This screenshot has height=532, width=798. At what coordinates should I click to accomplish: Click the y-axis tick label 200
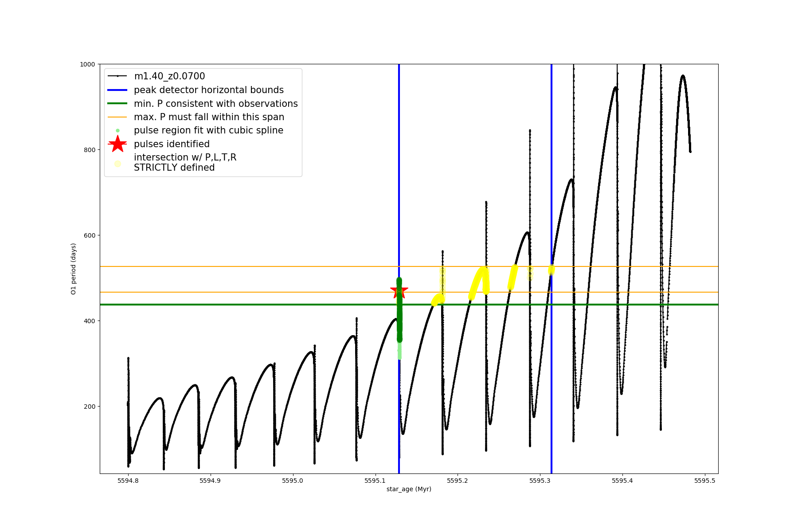(x=90, y=407)
